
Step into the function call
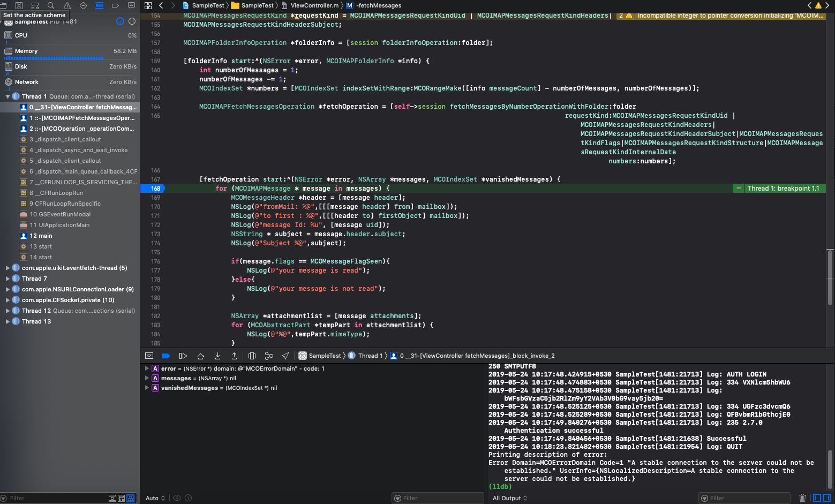pos(217,356)
